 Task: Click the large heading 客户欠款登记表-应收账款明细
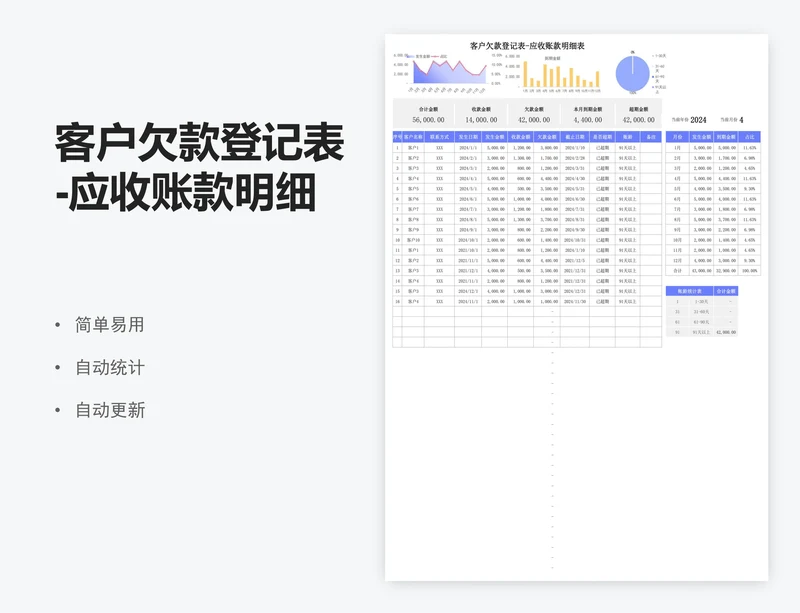(x=199, y=167)
